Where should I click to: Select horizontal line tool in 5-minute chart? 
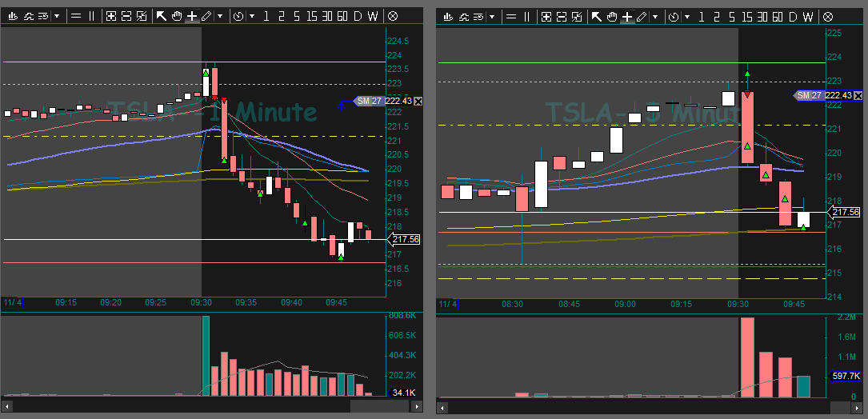coord(511,17)
